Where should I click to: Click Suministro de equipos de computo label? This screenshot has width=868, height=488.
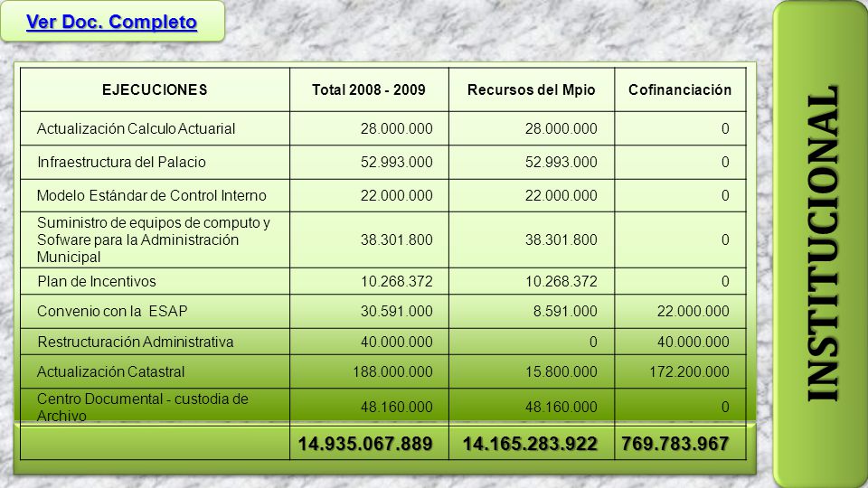[154, 239]
